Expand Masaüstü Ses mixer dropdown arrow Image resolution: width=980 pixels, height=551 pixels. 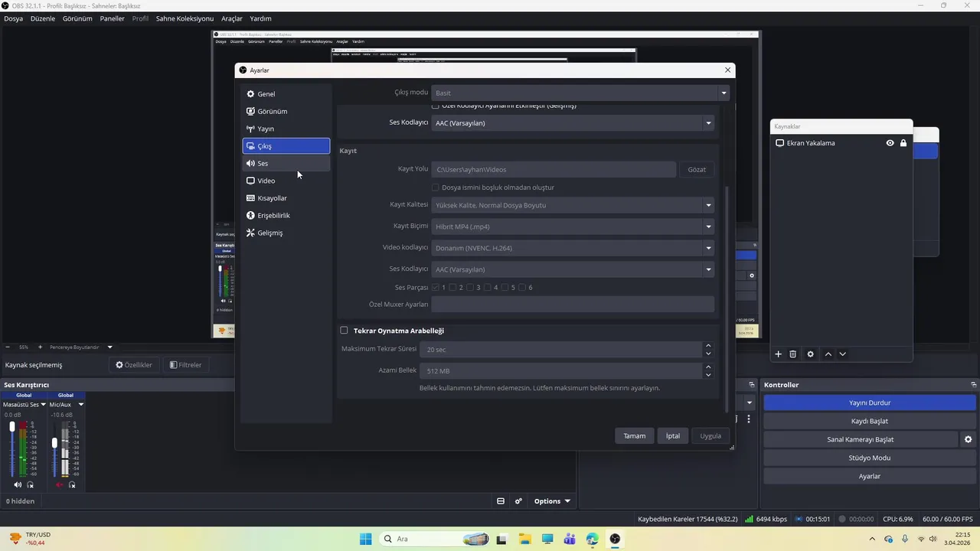(44, 405)
